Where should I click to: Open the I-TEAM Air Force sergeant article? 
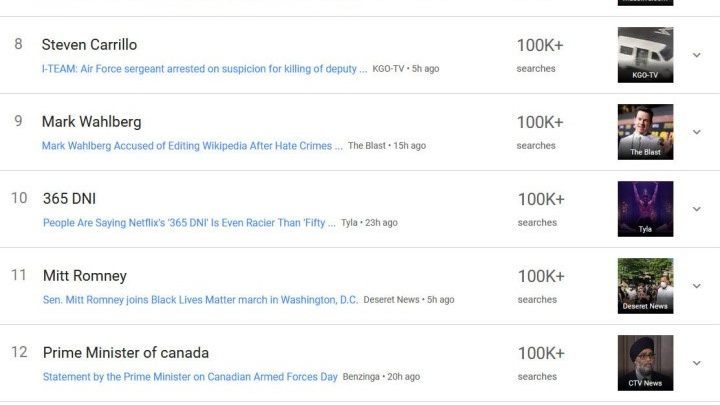pos(204,69)
